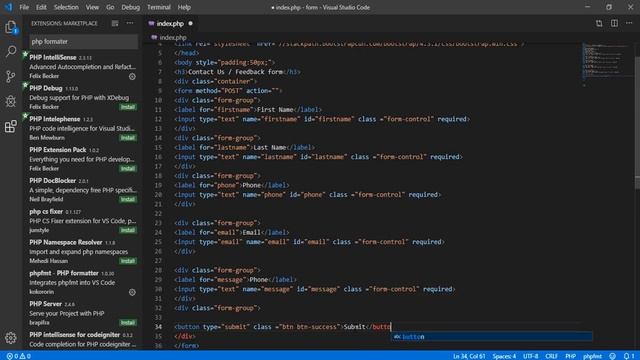Open the Edit menu

pos(41,7)
